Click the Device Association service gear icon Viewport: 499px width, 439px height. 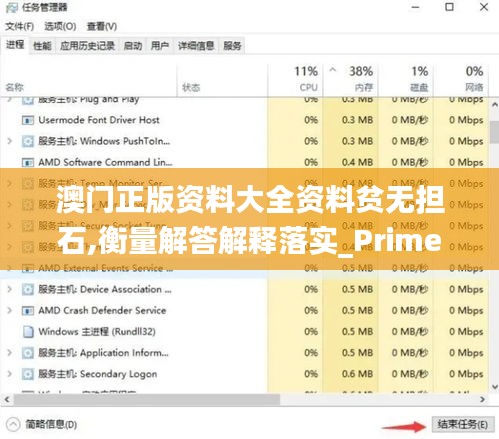(28, 289)
